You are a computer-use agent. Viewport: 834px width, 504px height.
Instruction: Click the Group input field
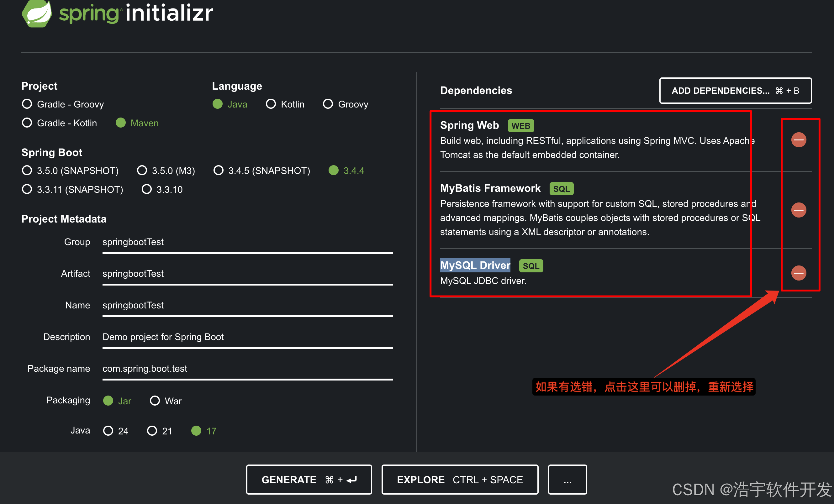[247, 242]
